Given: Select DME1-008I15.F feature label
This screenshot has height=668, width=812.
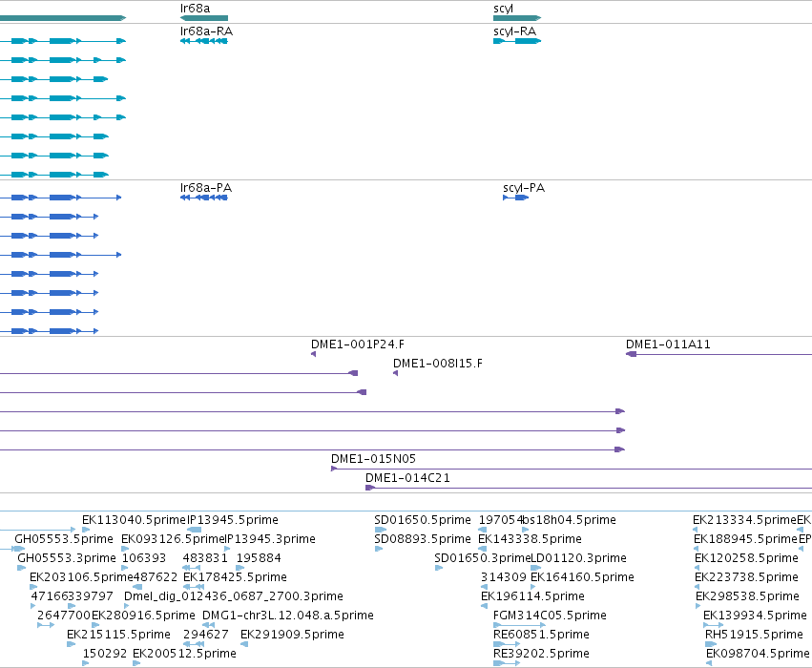Looking at the screenshot, I should click(x=438, y=363).
